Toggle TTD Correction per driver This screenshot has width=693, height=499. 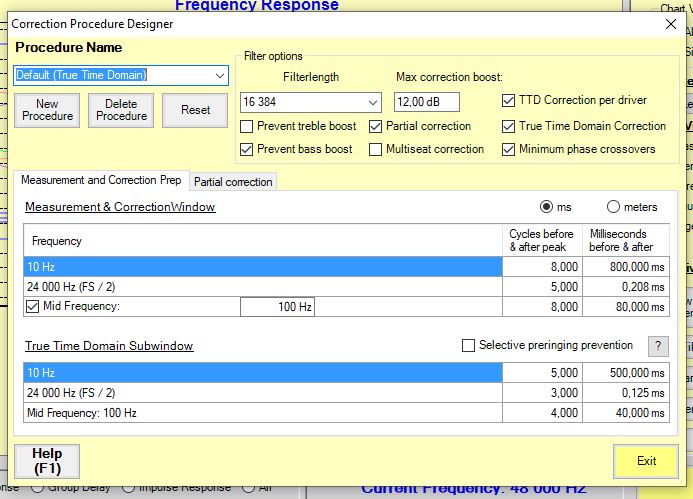point(509,101)
